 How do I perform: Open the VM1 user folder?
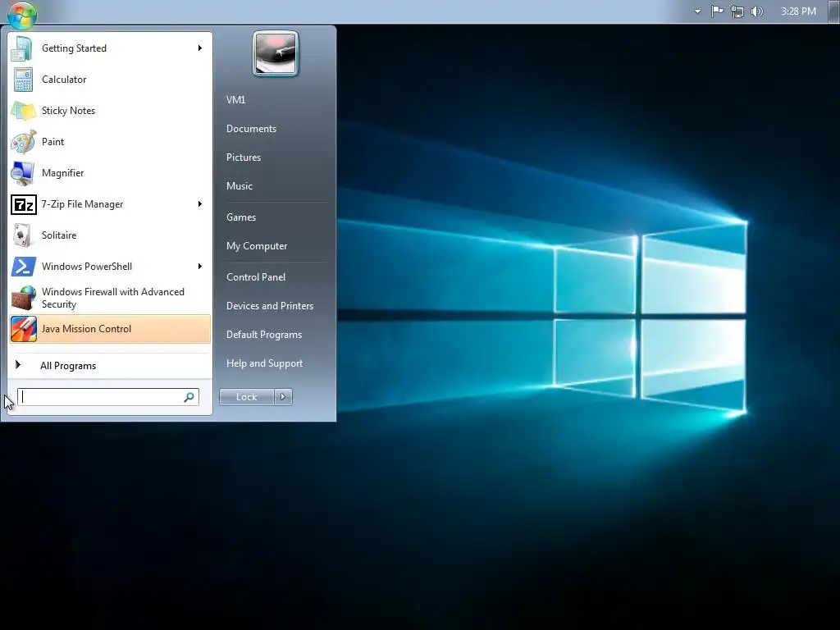(235, 99)
